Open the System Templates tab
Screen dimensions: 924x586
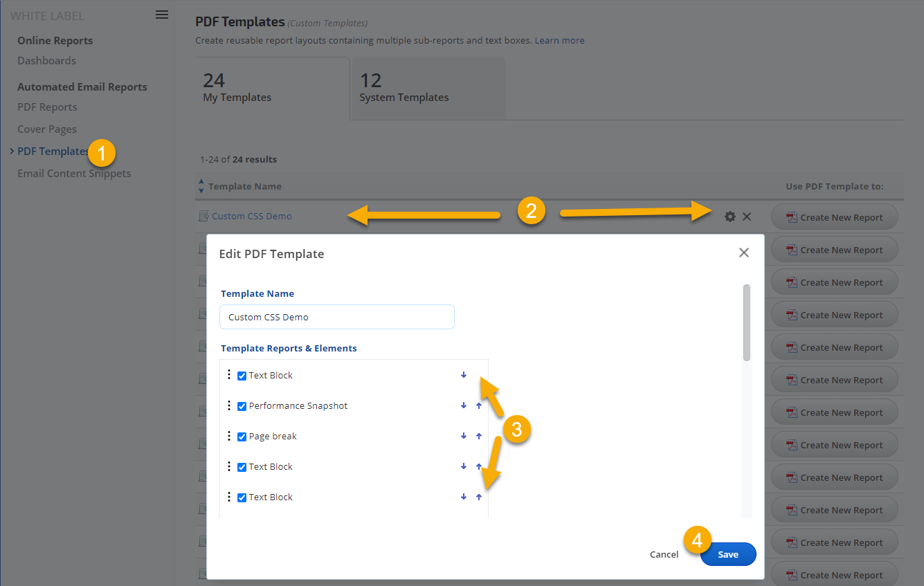click(x=428, y=88)
